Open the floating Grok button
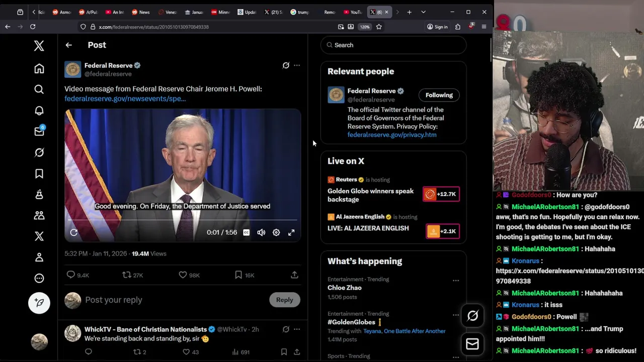The image size is (644, 362). click(x=472, y=316)
